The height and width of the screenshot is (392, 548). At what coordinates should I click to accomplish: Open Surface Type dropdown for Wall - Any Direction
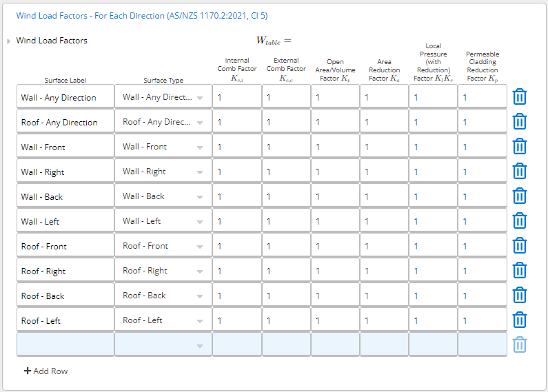click(163, 96)
